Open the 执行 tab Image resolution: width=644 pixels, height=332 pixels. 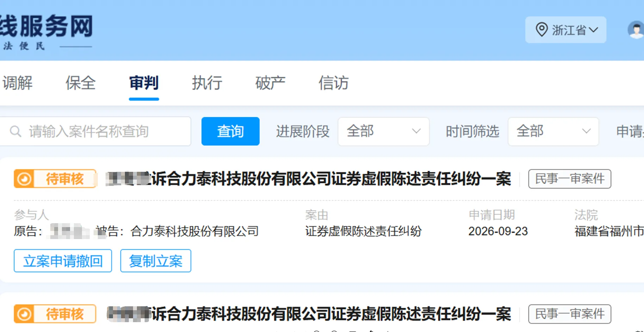coord(207,83)
